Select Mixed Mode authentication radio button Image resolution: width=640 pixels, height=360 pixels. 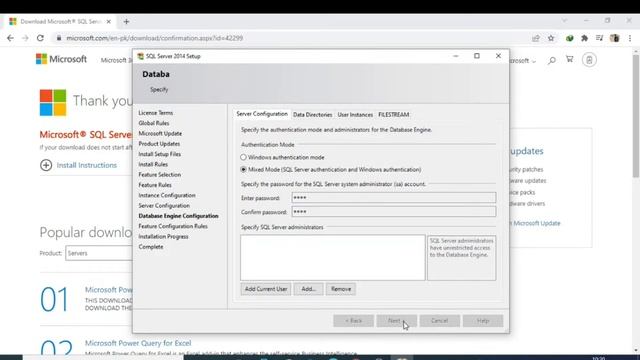(x=243, y=169)
